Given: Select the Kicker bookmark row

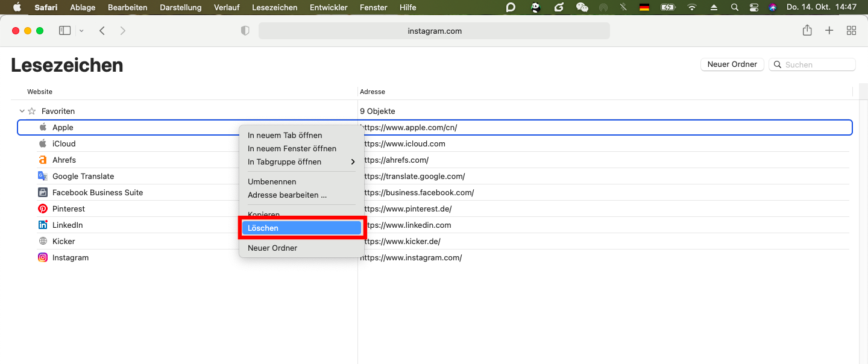Looking at the screenshot, I should [x=434, y=241].
